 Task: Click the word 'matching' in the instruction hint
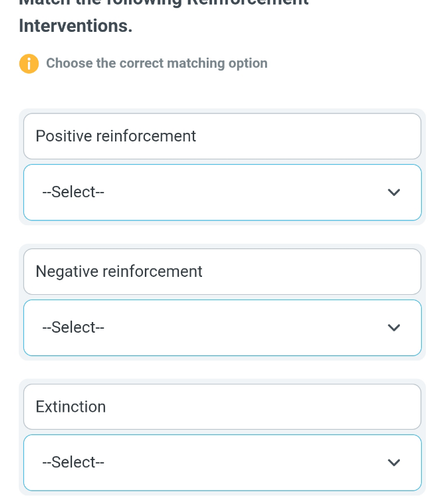[x=196, y=63]
